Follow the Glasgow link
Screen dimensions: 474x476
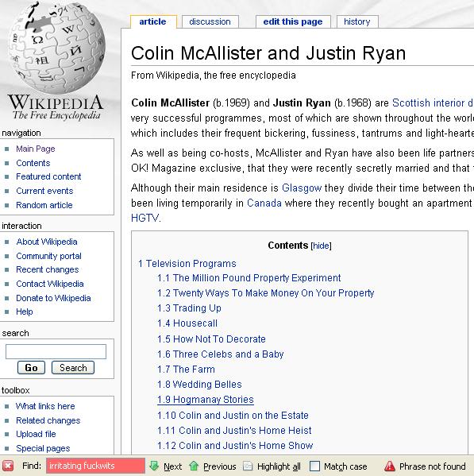[302, 188]
